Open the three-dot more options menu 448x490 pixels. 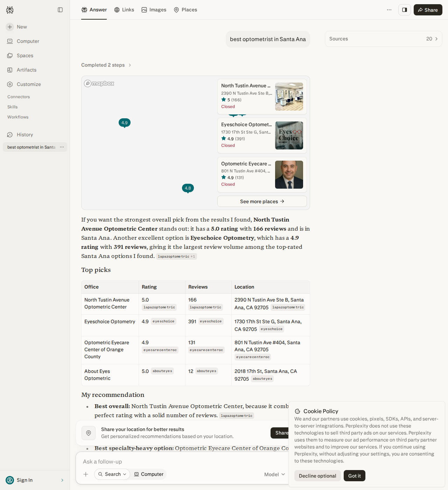pos(389,10)
